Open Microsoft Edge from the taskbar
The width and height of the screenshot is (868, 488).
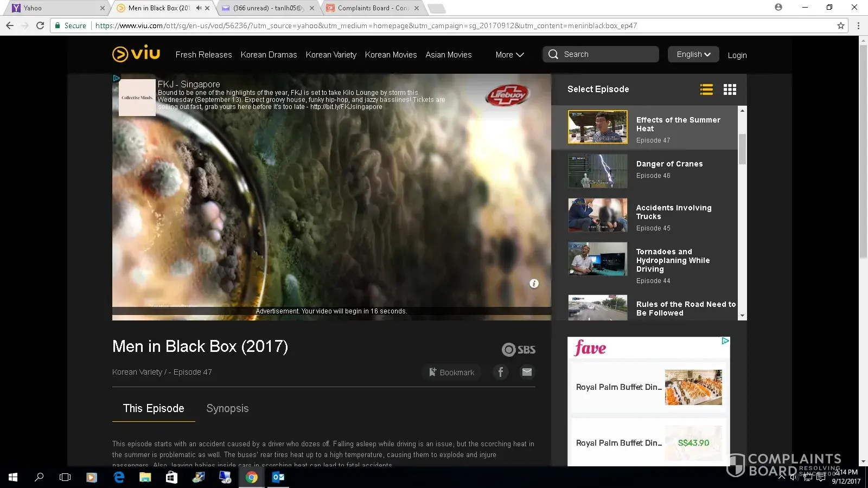(x=119, y=477)
